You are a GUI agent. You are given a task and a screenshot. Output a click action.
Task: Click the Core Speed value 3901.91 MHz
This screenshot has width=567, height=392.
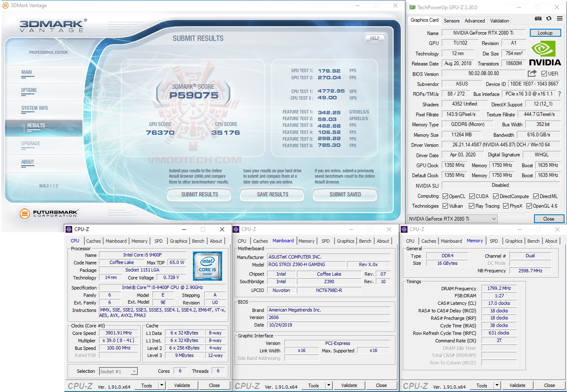coord(119,333)
